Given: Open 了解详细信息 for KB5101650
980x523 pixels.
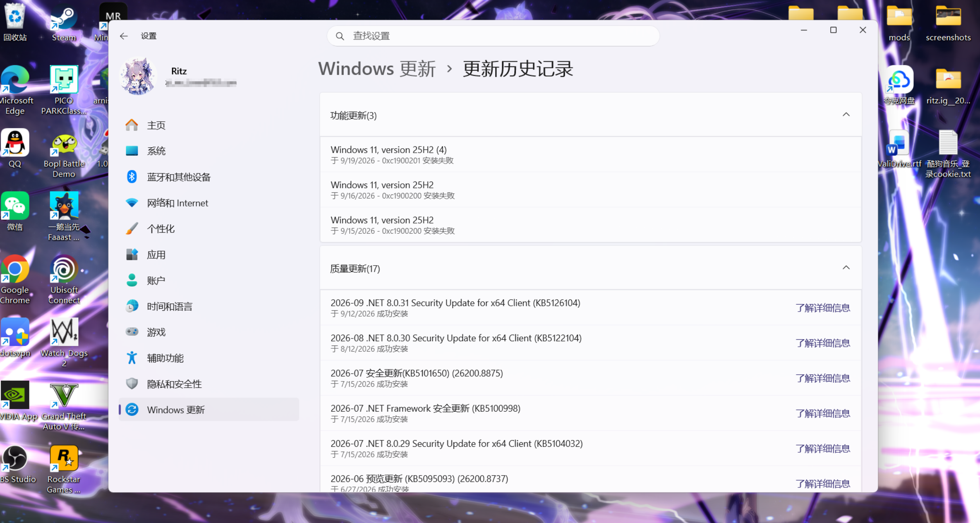Looking at the screenshot, I should pyautogui.click(x=822, y=378).
